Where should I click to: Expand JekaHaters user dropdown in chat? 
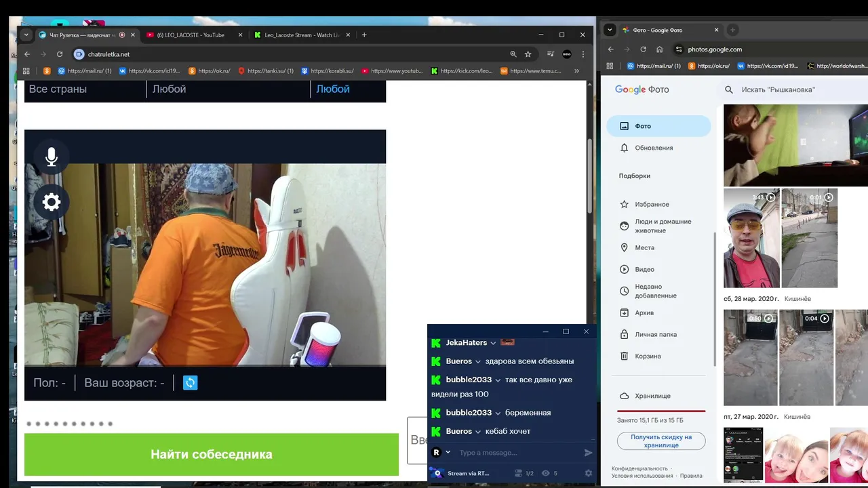click(x=493, y=343)
